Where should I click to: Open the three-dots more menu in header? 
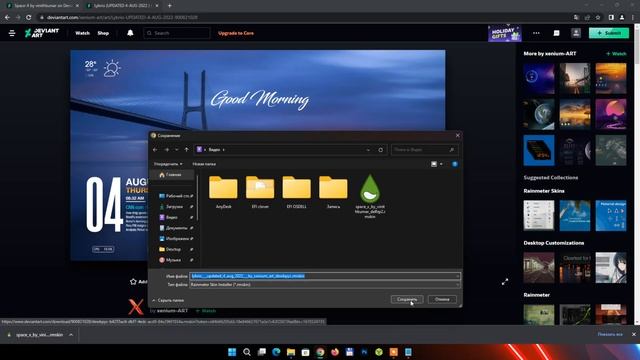point(536,33)
